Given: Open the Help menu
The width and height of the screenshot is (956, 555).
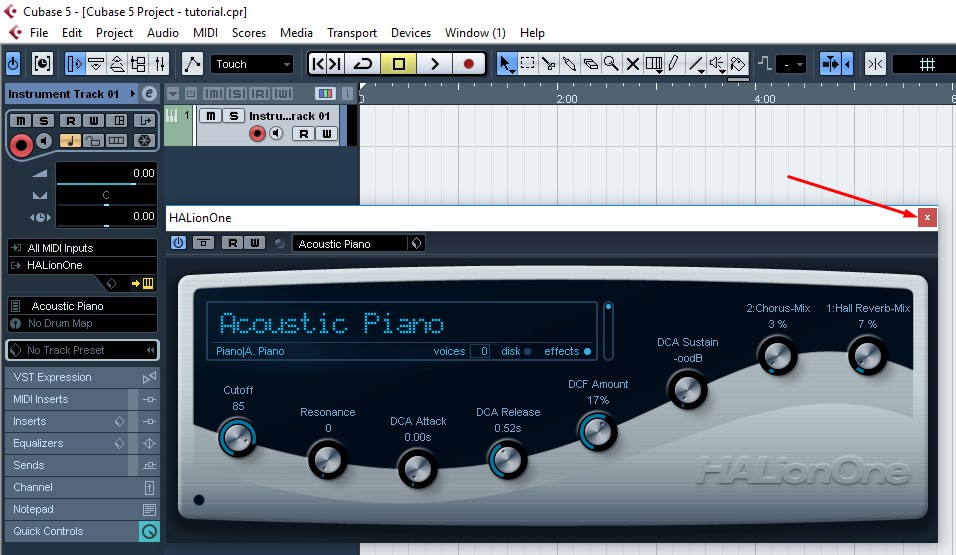Looking at the screenshot, I should (x=532, y=33).
